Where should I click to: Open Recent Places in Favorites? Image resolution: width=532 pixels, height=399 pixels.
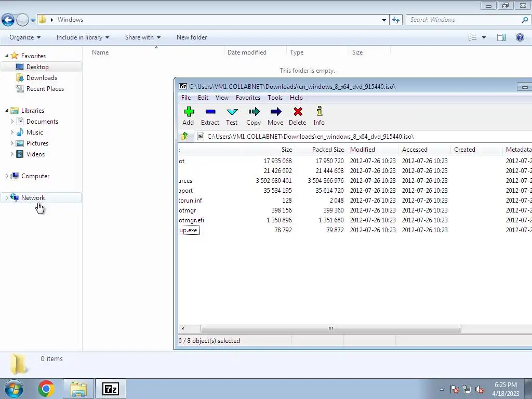point(45,88)
